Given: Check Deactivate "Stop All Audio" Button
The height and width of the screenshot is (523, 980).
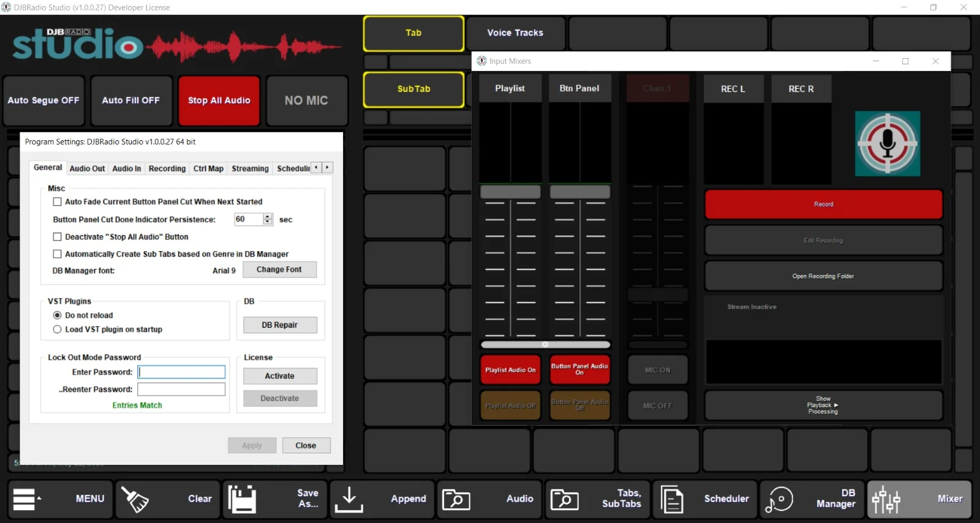Looking at the screenshot, I should 58,236.
